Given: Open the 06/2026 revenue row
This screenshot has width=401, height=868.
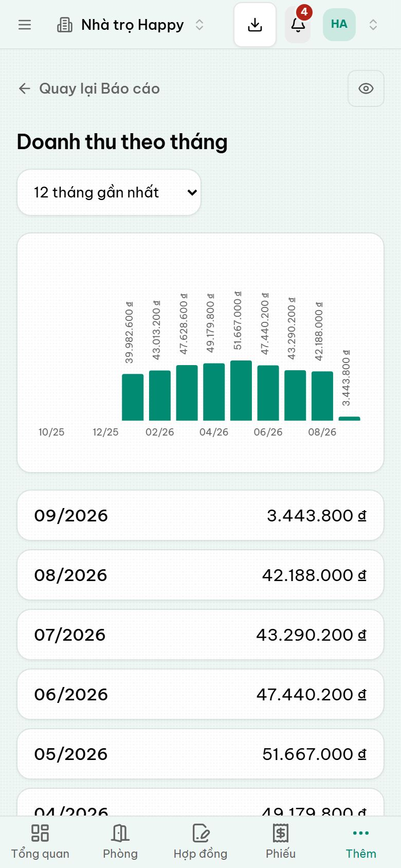Looking at the screenshot, I should [x=200, y=694].
